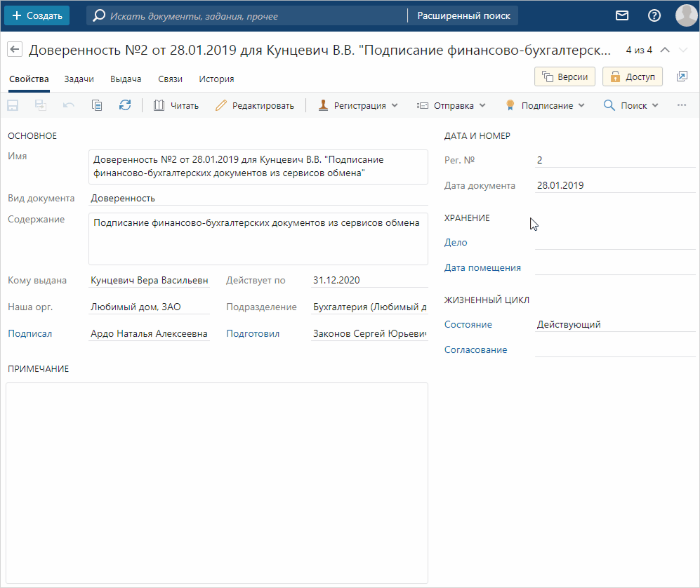Click the Создать button
Viewport: 700px width, 588px height.
(37, 15)
